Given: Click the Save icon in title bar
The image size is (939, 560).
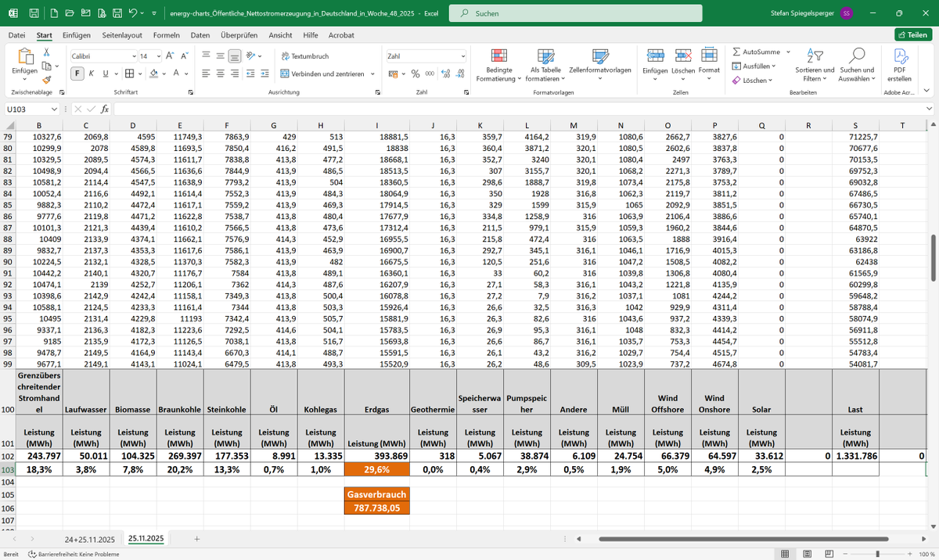Looking at the screenshot, I should (x=34, y=13).
